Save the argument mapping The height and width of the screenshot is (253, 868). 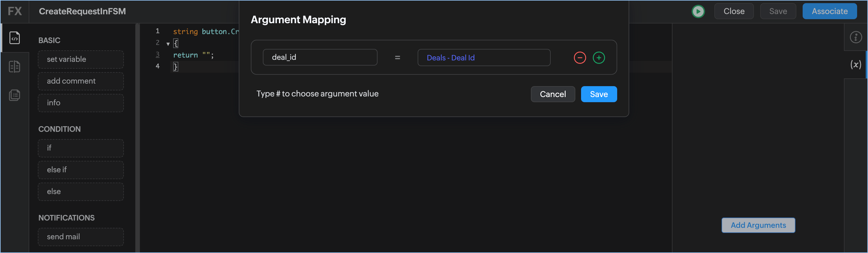(599, 94)
